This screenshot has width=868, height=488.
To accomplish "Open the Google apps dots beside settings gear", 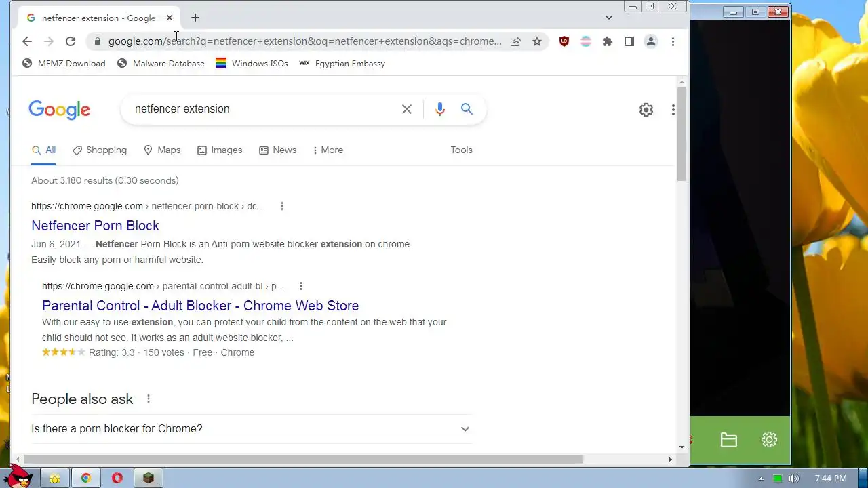I will [673, 110].
